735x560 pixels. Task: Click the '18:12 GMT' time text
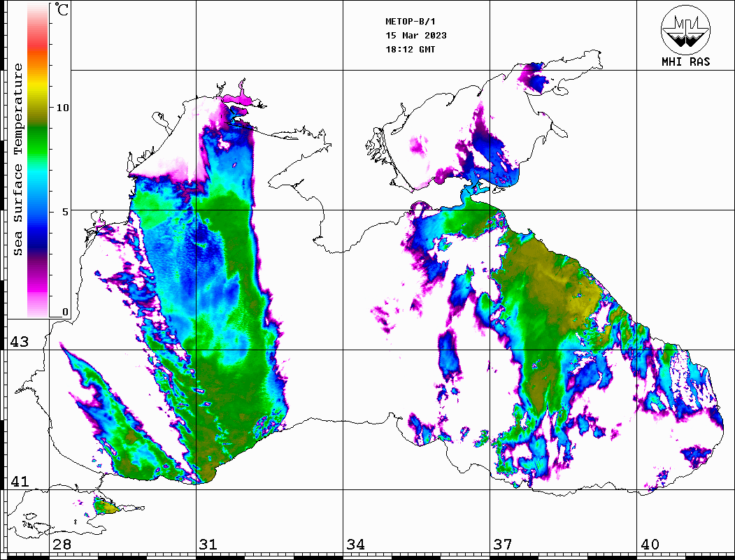(x=411, y=49)
